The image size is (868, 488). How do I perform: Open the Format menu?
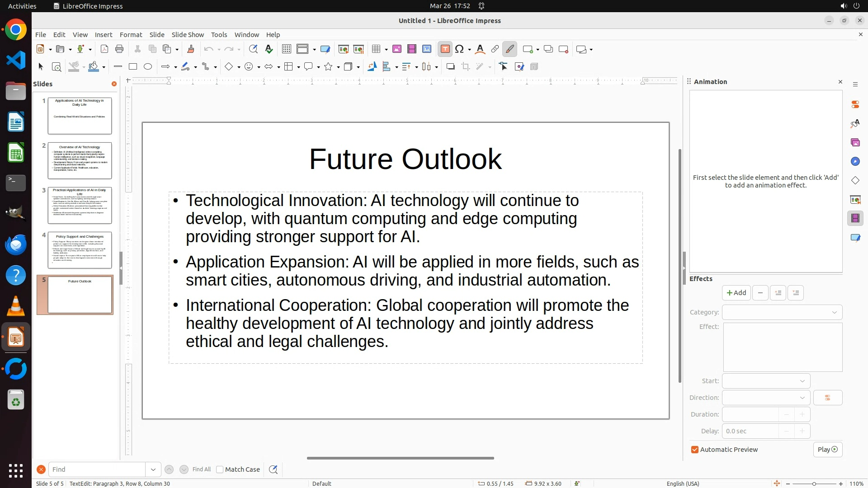coord(131,35)
